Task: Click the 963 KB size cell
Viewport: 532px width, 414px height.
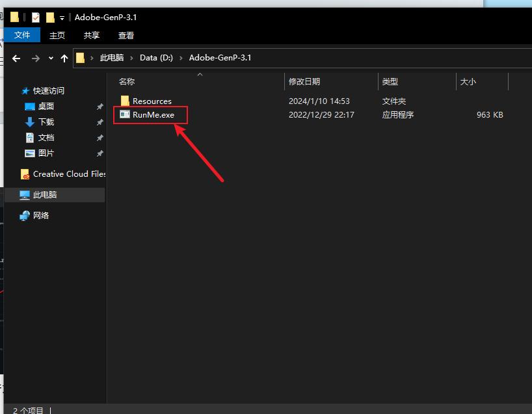Action: 490,114
